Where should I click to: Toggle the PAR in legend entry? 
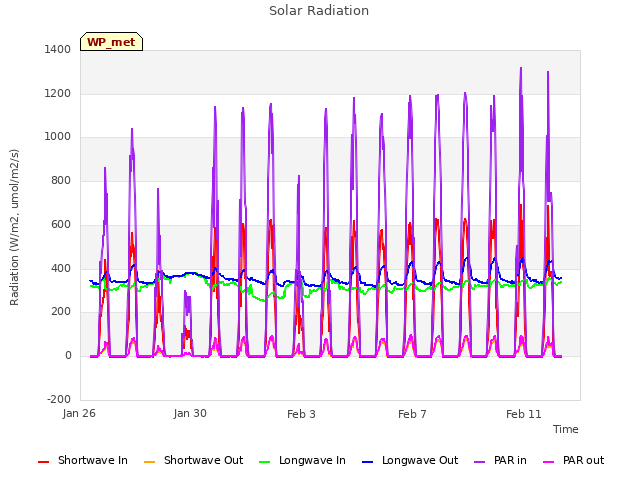point(500,460)
